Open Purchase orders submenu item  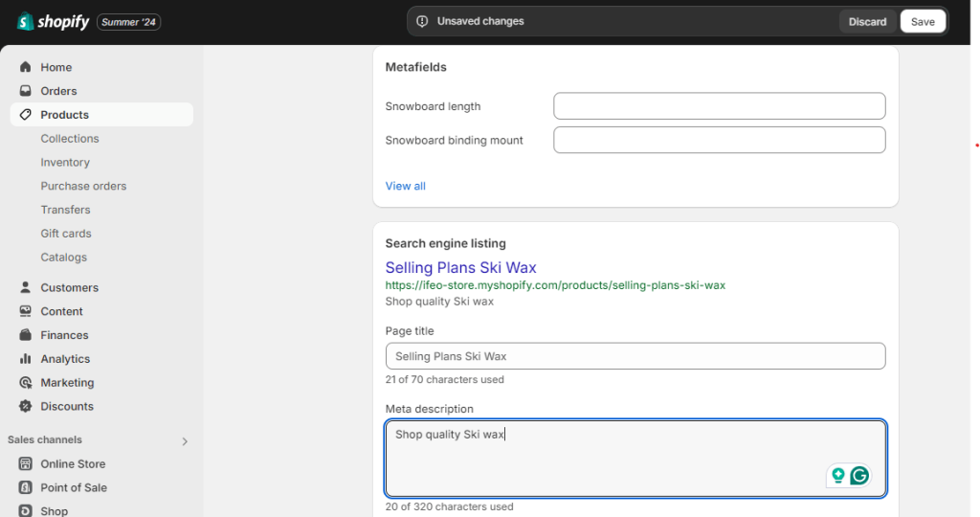[x=83, y=186]
